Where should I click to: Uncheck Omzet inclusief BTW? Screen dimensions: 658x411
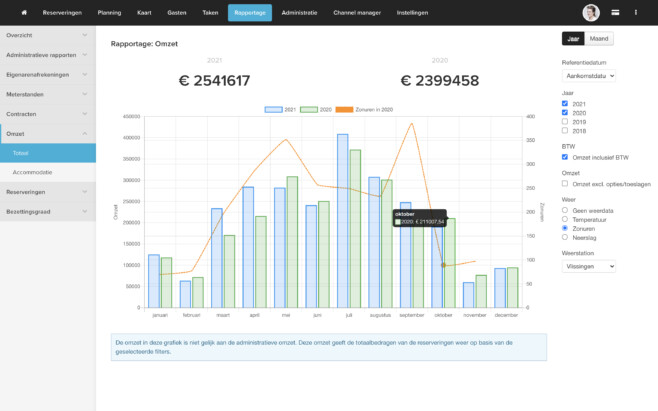(566, 157)
